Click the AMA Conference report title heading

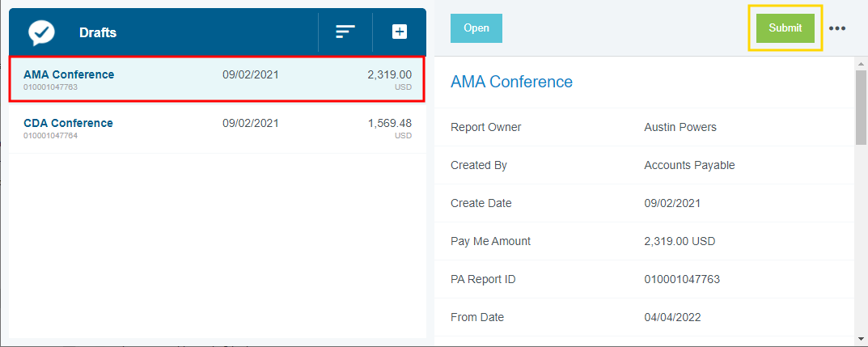pyautogui.click(x=511, y=82)
